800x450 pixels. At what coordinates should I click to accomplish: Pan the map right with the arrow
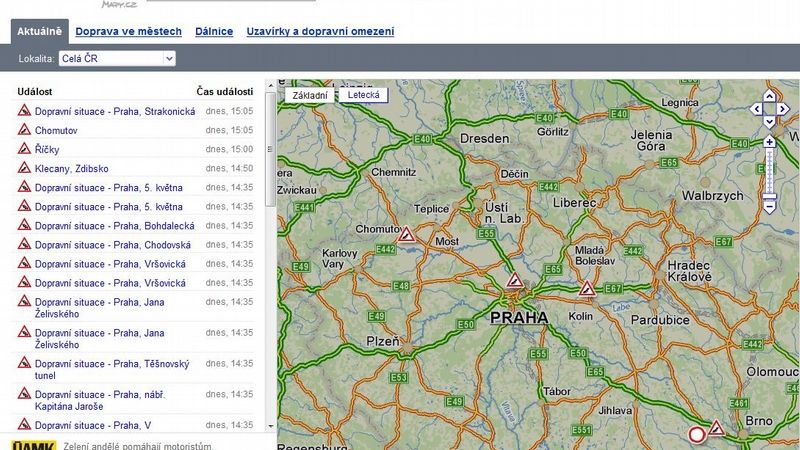pyautogui.click(x=782, y=110)
